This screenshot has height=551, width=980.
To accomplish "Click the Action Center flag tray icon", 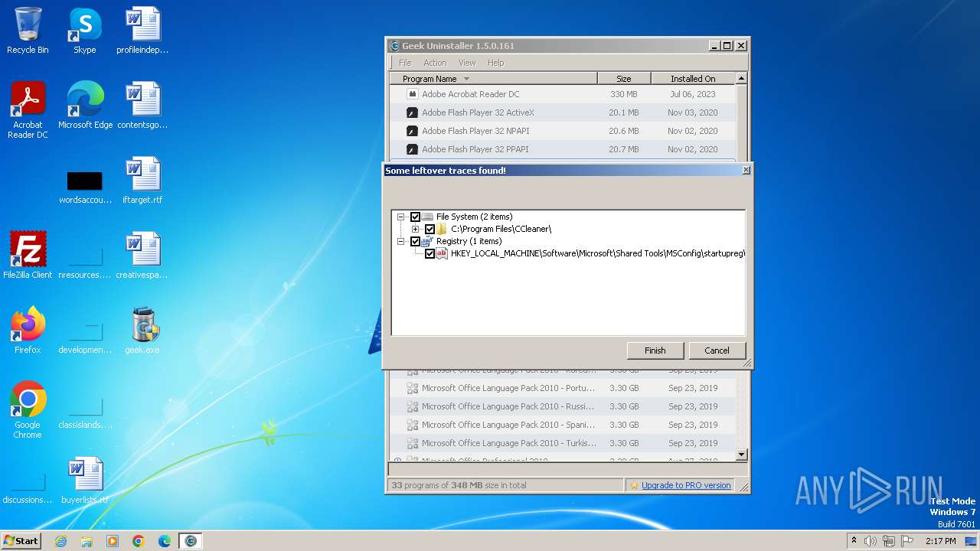I will coord(906,541).
